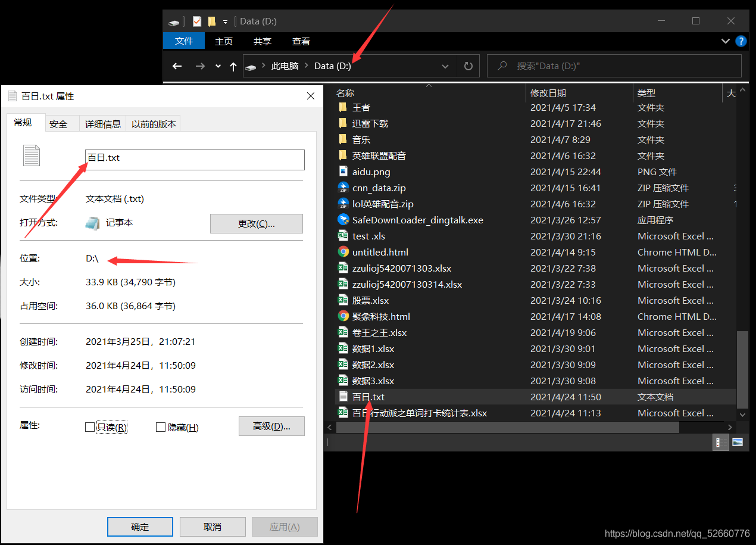
Task: Click the Up one level arrow
Action: tap(233, 66)
